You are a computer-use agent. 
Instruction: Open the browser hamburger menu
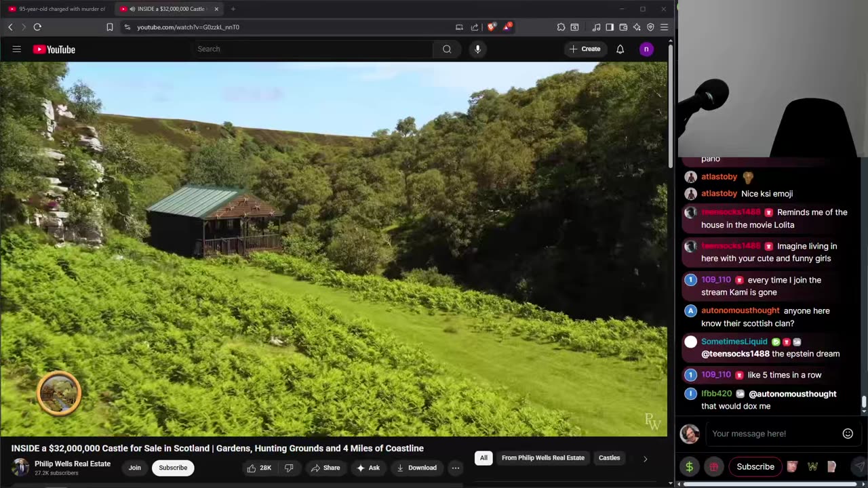point(664,27)
